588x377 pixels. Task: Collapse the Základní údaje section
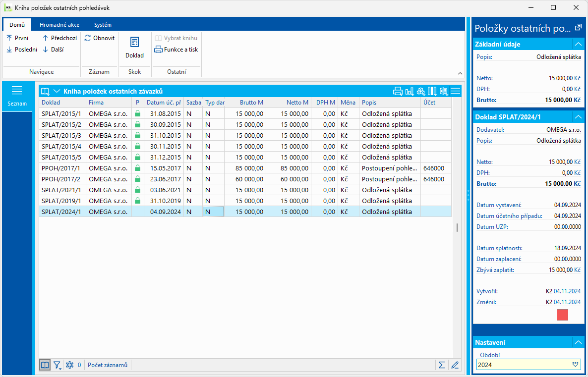point(578,44)
